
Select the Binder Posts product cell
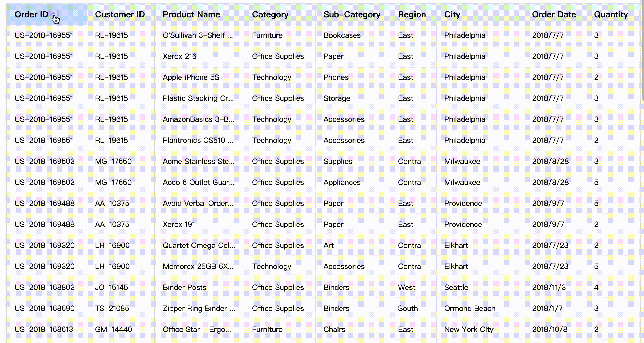(x=184, y=287)
